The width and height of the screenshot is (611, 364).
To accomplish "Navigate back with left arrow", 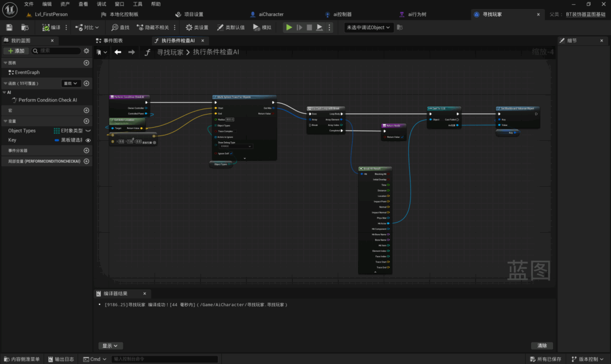I will pyautogui.click(x=118, y=53).
